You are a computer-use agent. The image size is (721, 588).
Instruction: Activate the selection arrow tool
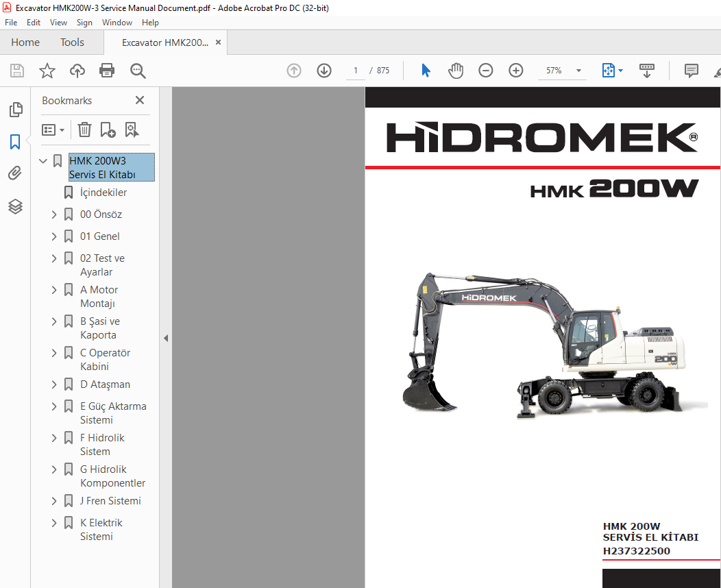[x=426, y=71]
